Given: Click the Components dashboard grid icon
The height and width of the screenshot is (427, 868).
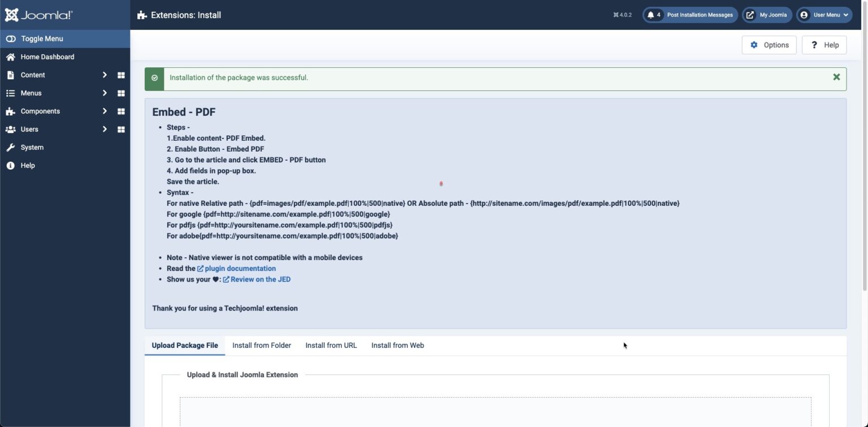Looking at the screenshot, I should point(121,111).
